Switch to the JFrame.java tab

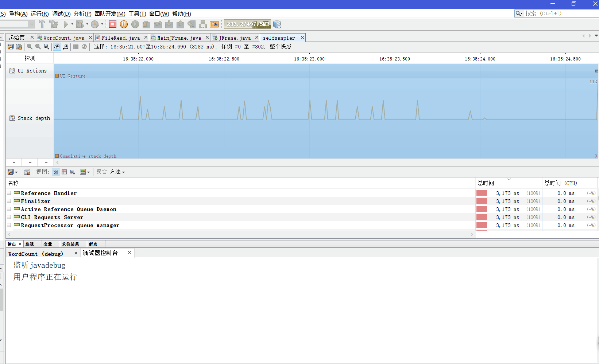[235, 38]
